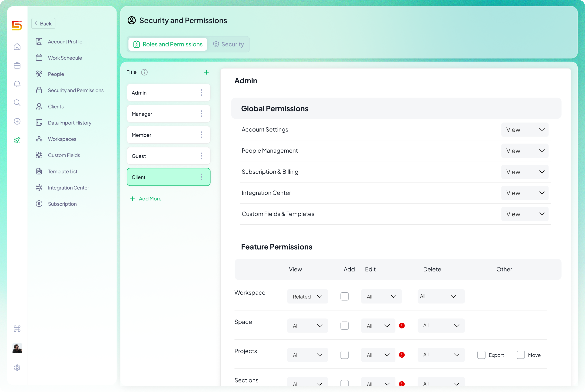Click the Integration Center sidebar icon
The height and width of the screenshot is (392, 585).
click(x=39, y=187)
